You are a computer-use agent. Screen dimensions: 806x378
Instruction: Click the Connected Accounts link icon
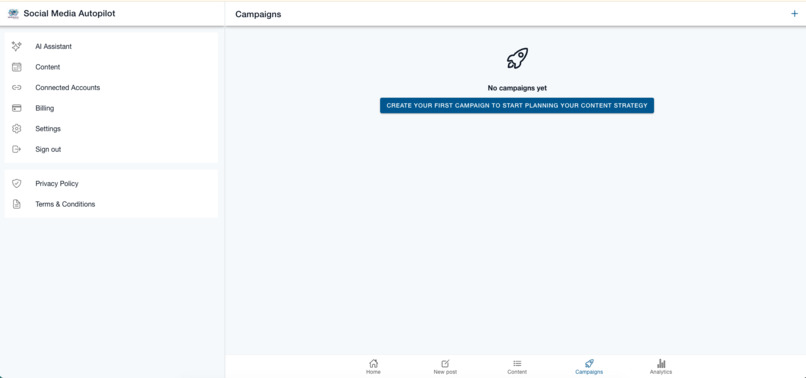16,87
